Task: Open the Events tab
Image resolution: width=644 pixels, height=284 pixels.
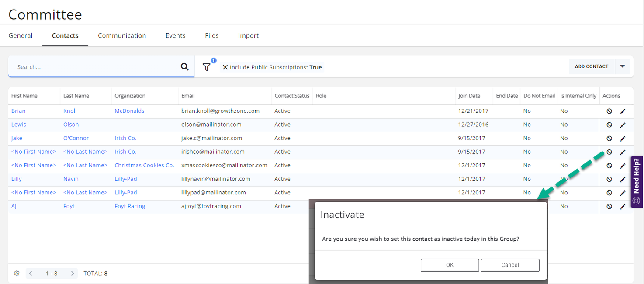Action: coord(176,35)
